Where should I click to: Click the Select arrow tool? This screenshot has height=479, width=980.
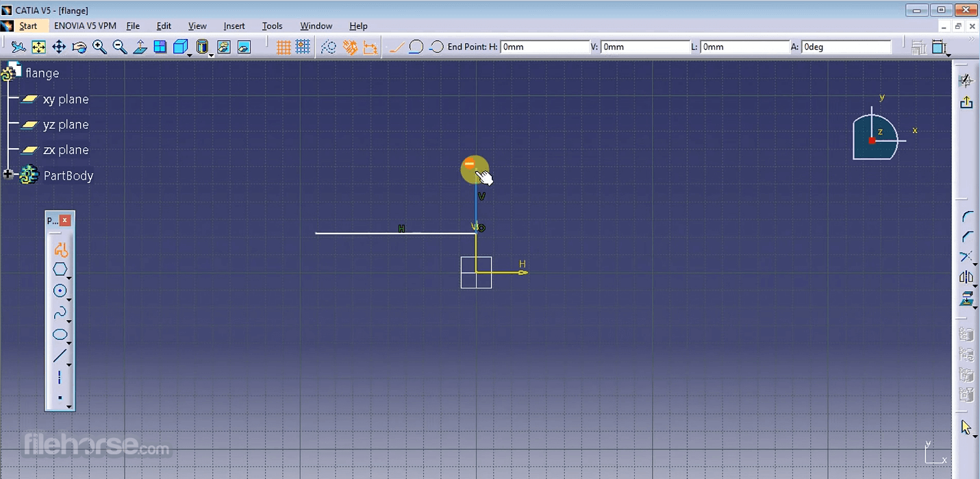click(966, 428)
